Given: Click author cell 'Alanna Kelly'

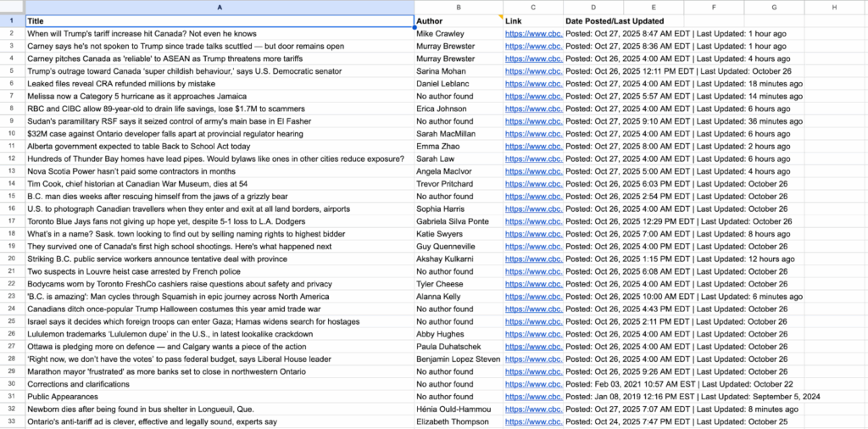Looking at the screenshot, I should pyautogui.click(x=459, y=297).
